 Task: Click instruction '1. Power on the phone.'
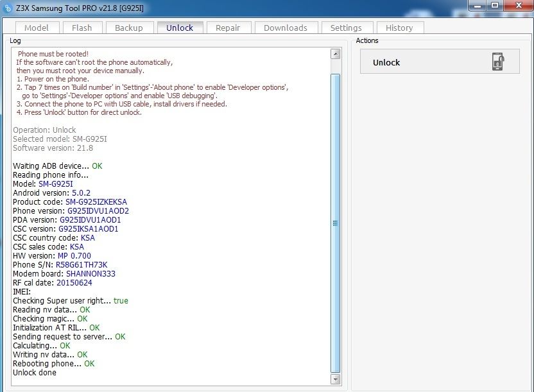pyautogui.click(x=53, y=79)
